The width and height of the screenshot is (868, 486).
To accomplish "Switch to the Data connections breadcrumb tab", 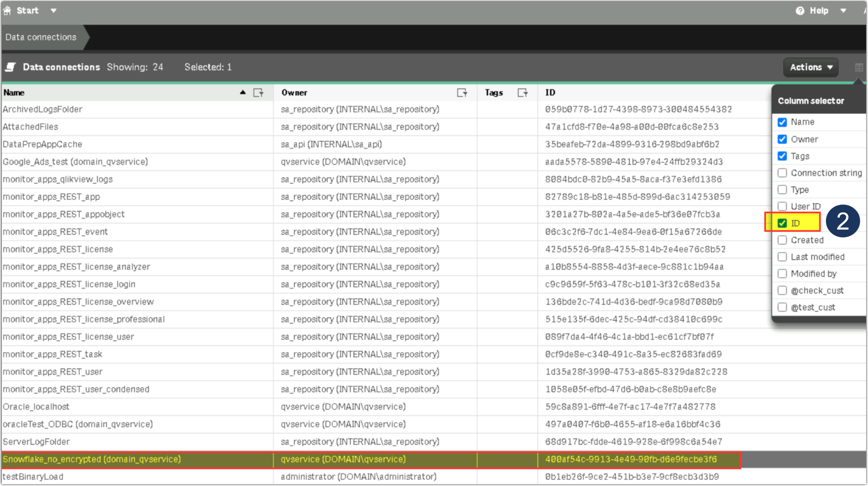I will 41,37.
